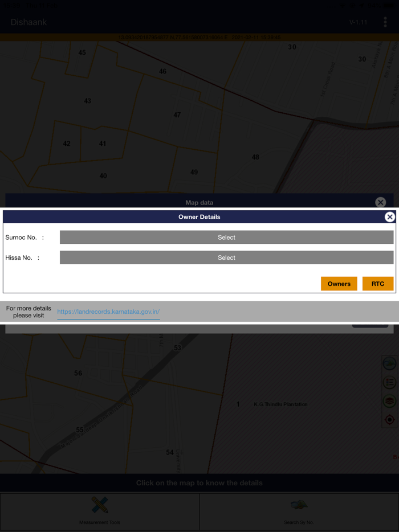Tap survey parcel 43 on the map
Viewport: 399px width, 532px height.
pyautogui.click(x=88, y=101)
